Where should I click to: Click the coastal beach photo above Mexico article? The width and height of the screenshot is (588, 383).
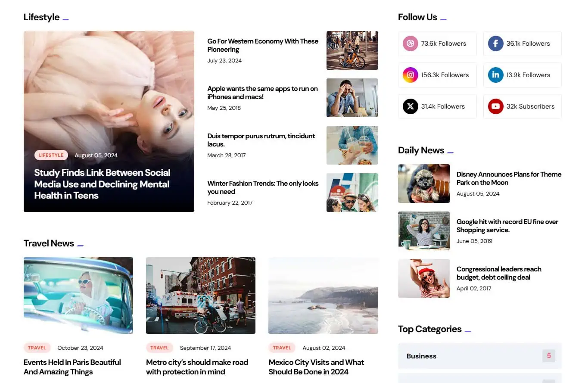coord(323,296)
